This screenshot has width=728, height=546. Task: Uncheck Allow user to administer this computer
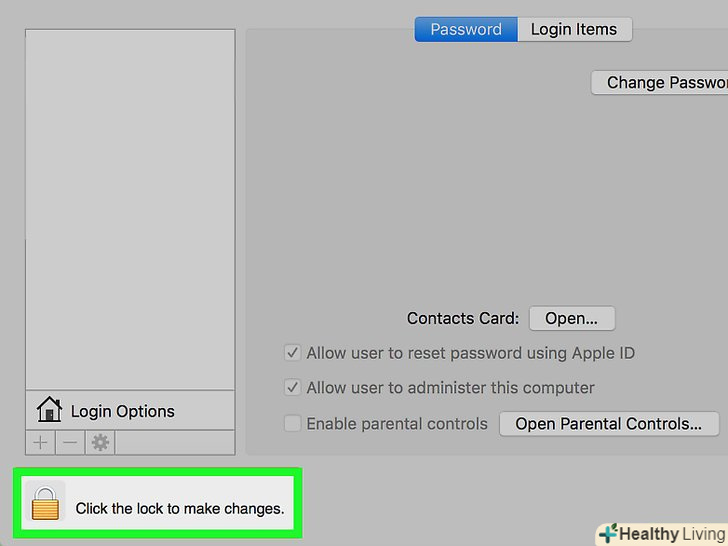click(x=292, y=387)
